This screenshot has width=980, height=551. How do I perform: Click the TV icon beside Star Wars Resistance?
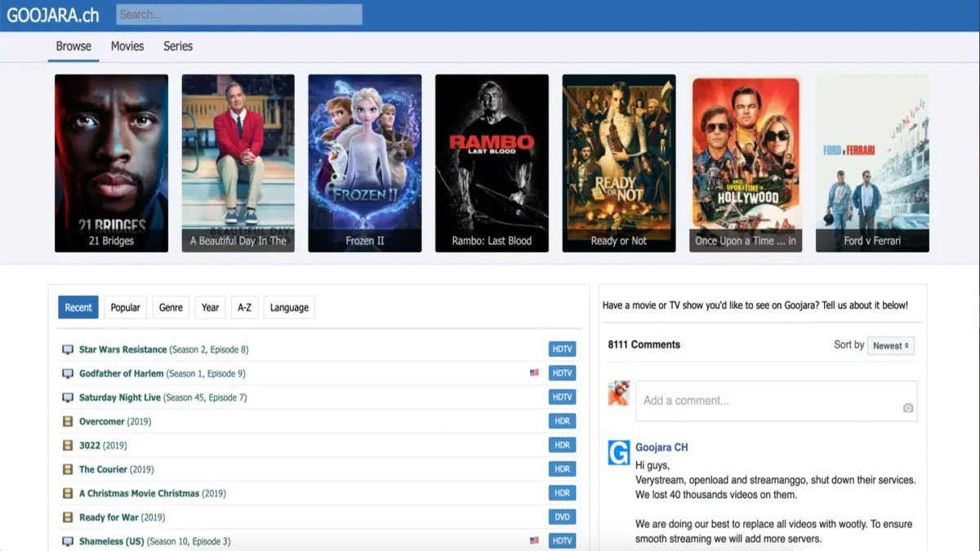[x=68, y=349]
